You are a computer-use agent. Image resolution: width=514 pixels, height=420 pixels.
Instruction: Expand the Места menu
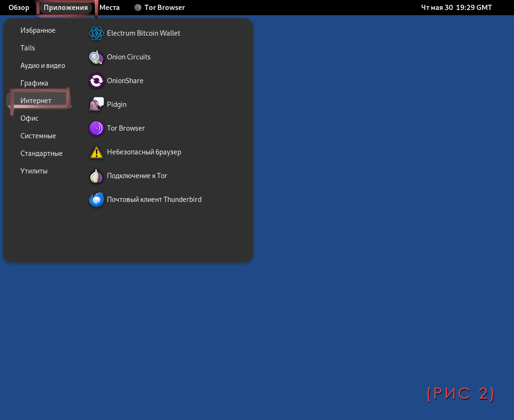109,8
